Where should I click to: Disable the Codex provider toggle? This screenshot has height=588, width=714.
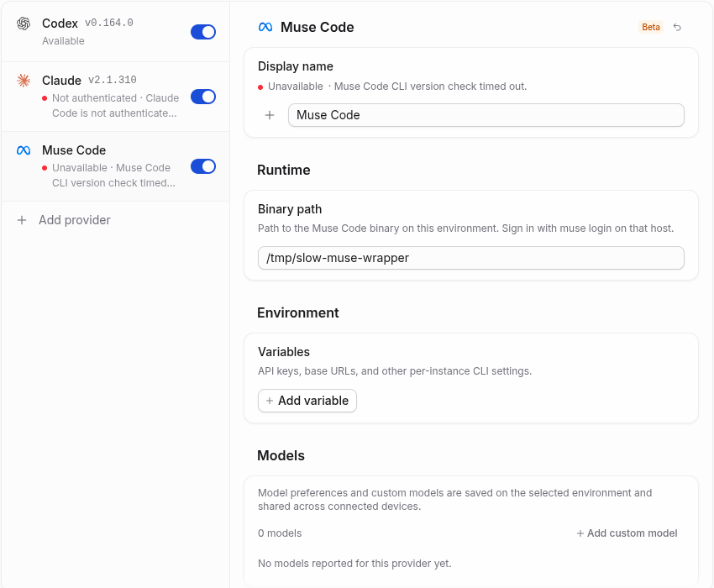[203, 32]
